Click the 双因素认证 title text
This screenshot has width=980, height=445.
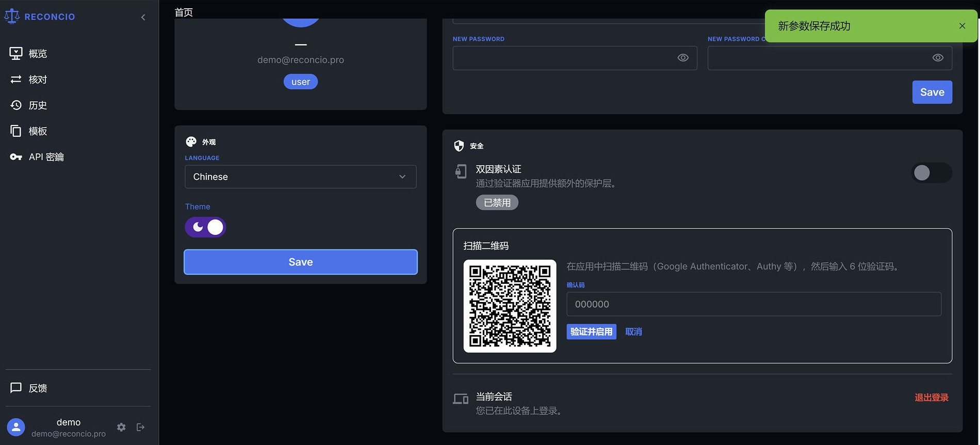tap(498, 169)
